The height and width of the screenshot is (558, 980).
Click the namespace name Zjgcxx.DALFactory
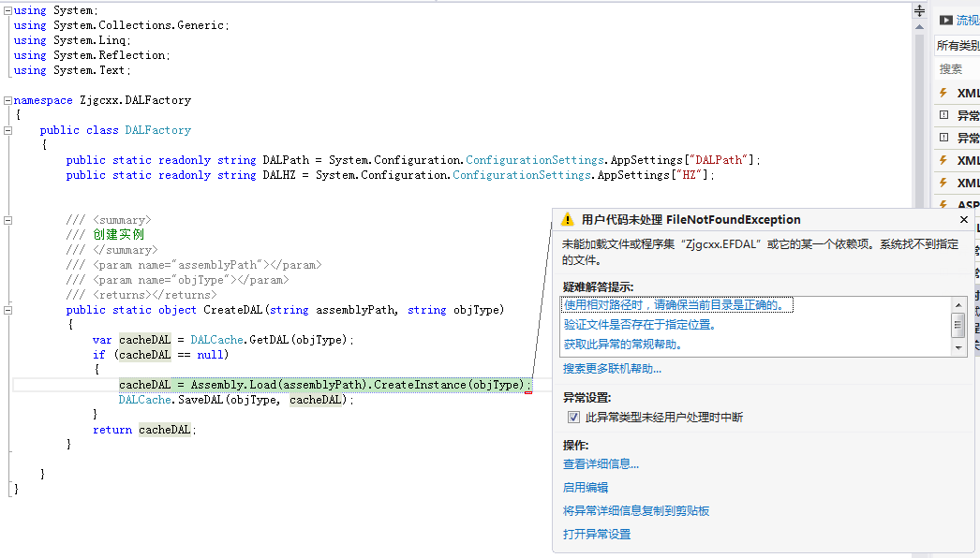pyautogui.click(x=136, y=100)
